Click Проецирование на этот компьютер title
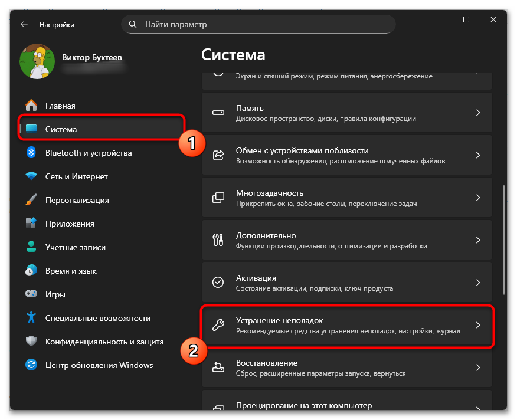517x420 pixels. [x=304, y=405]
